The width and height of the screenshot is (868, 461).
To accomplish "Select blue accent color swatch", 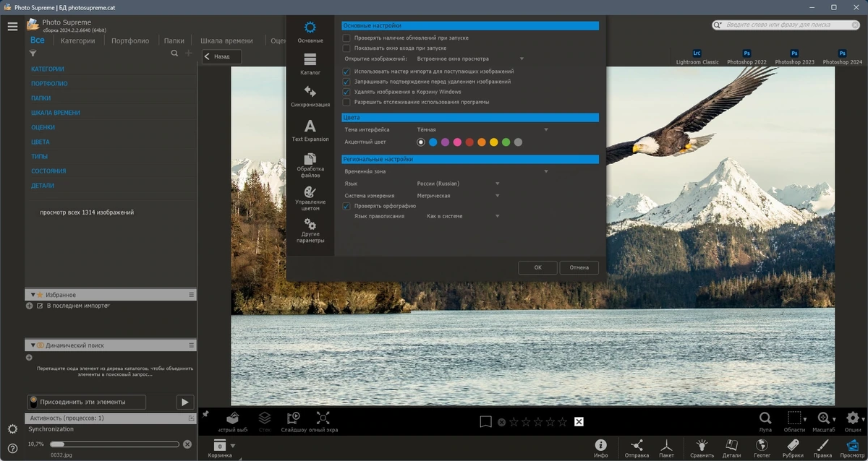I will click(433, 142).
